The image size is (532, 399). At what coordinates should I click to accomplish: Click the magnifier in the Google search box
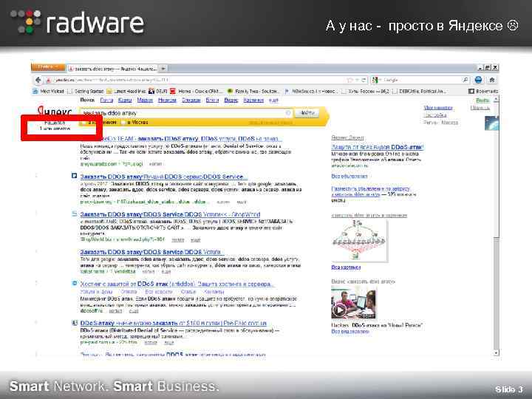(x=465, y=80)
